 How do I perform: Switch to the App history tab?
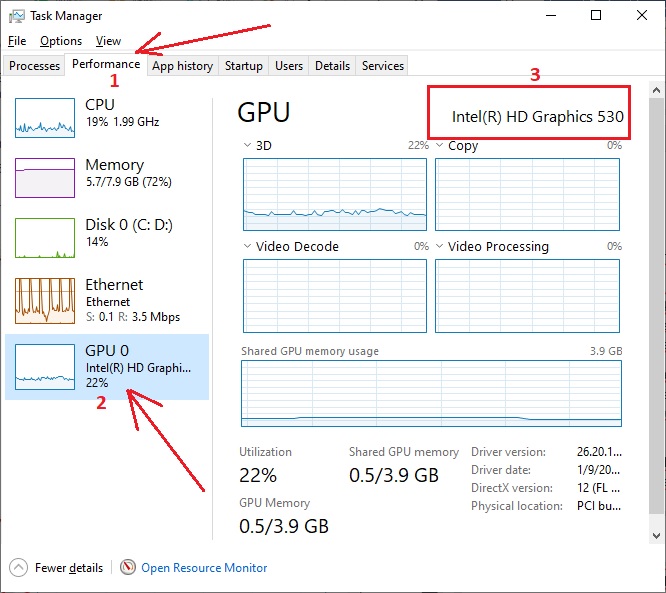click(183, 66)
